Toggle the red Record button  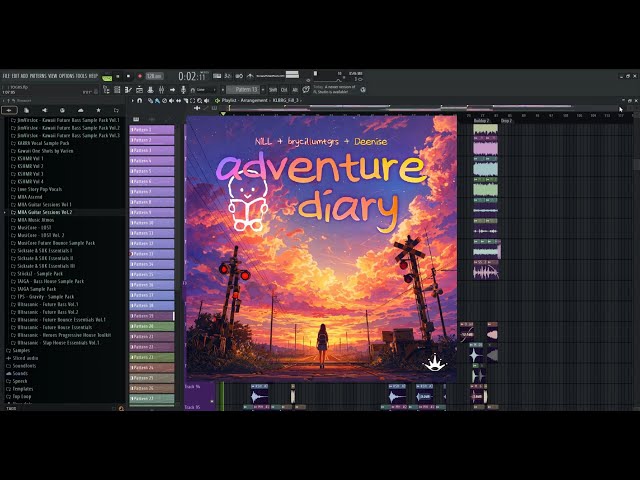pyautogui.click(x=140, y=76)
